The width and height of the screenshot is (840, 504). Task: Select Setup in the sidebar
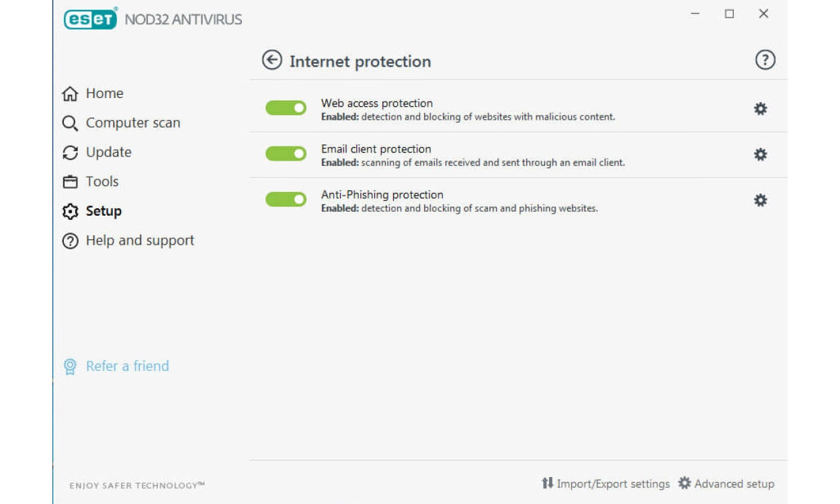[x=103, y=212]
